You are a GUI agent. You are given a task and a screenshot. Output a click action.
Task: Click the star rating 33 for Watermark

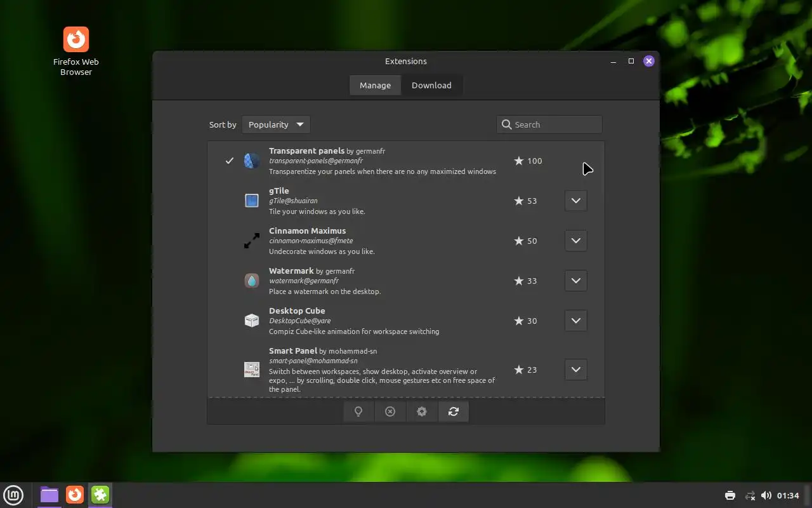(x=525, y=281)
